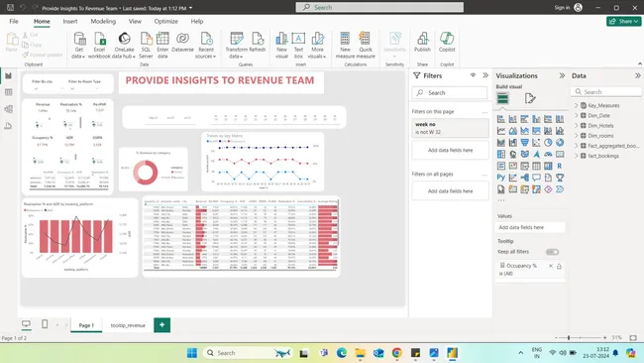Open Windows Start menu
The width and height of the screenshot is (644, 363).
click(192, 353)
